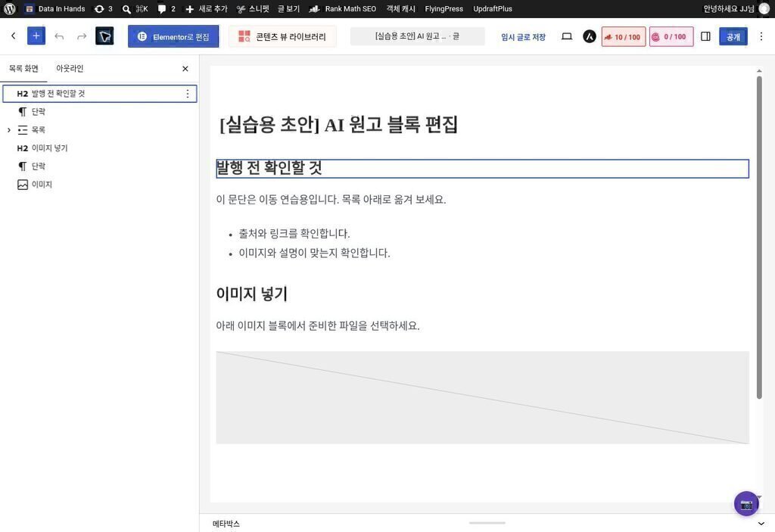
Task: Expand the 메타박스 panel chevron
Action: [x=761, y=524]
